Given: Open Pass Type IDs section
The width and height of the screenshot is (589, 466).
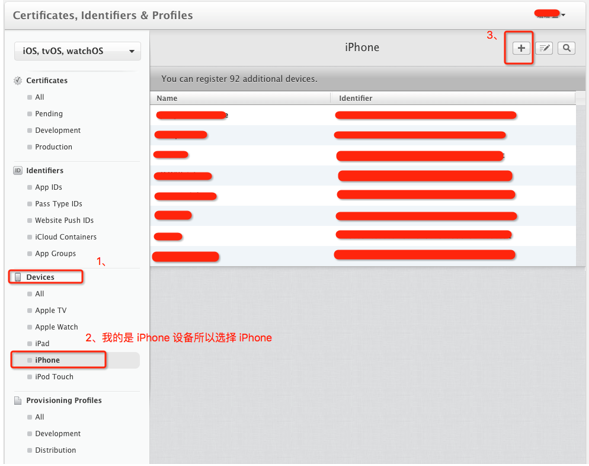Looking at the screenshot, I should click(59, 204).
